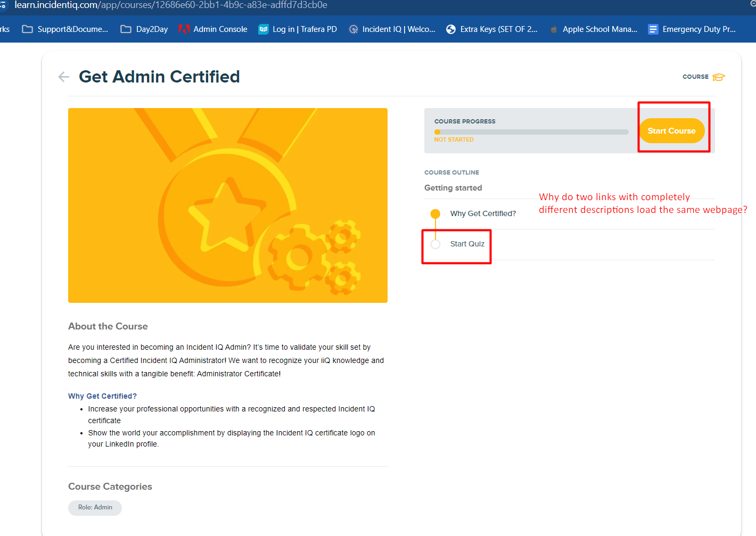Select the filled Why Get Certified? step marker
The height and width of the screenshot is (536, 756).
point(435,214)
